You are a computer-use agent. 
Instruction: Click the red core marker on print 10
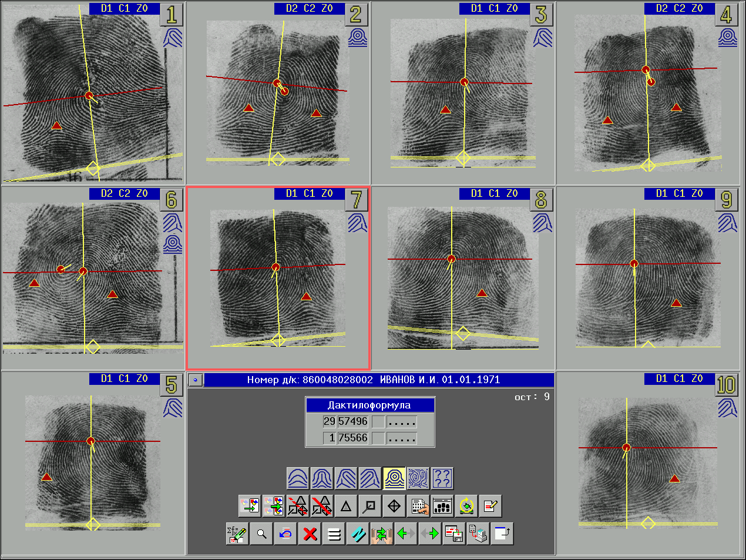626,448
